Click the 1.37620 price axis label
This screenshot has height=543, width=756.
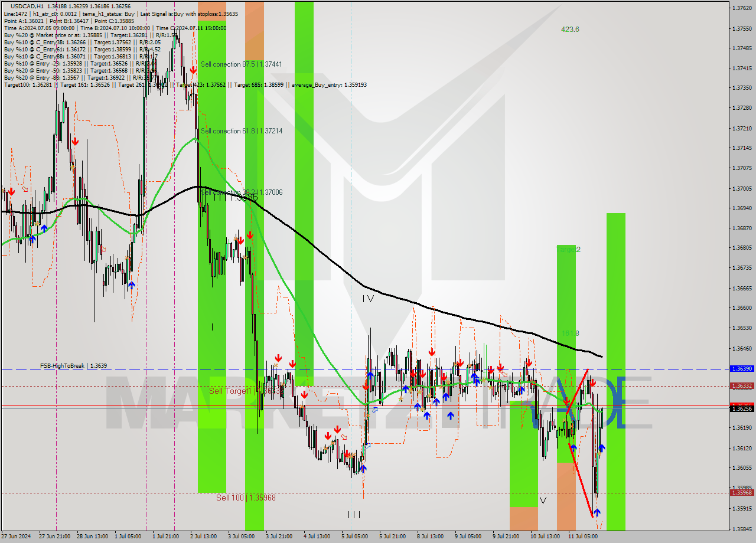742,8
